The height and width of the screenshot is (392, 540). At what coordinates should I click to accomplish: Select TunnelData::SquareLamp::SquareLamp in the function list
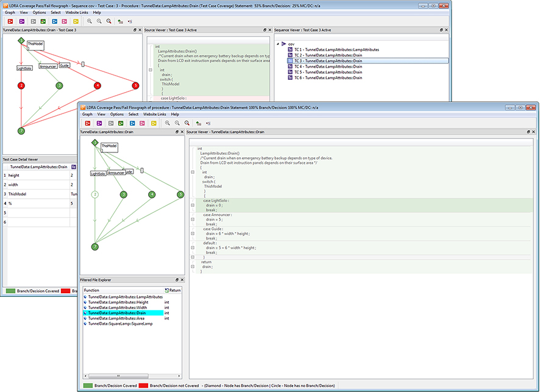pyautogui.click(x=120, y=324)
